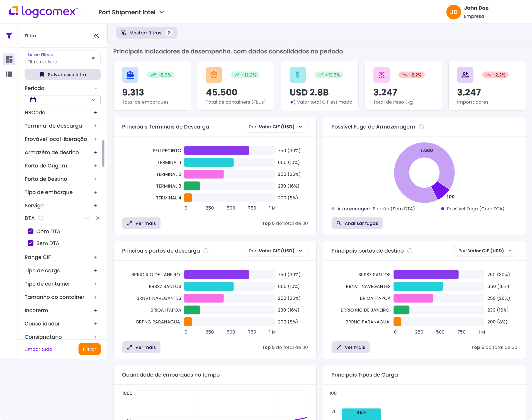532x420 pixels.
Task: Open the Port Shipment Intel module menu
Action: [x=131, y=12]
